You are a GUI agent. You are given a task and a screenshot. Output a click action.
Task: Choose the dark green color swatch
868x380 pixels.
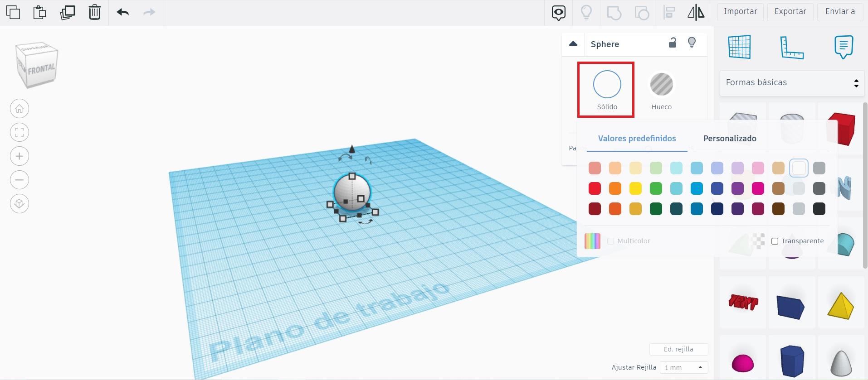tap(656, 209)
